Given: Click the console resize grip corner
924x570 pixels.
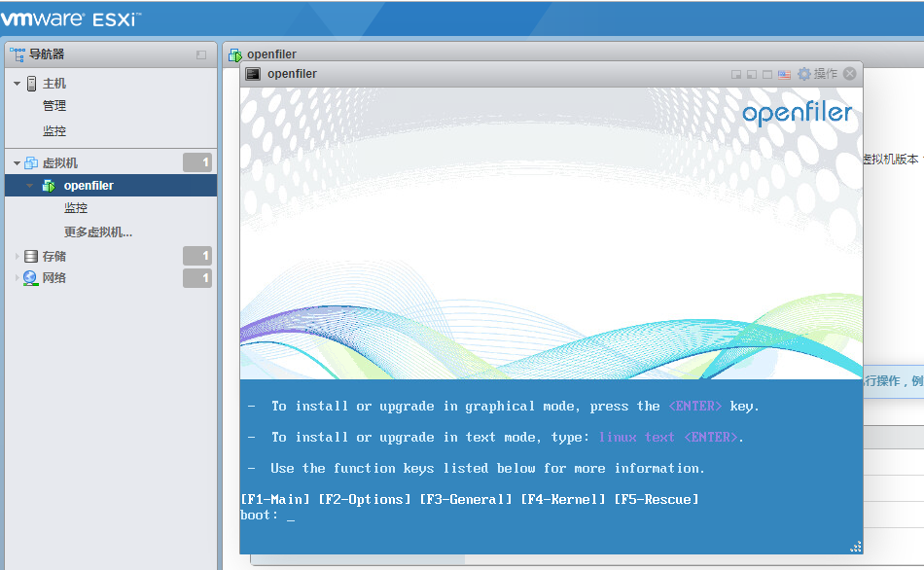Looking at the screenshot, I should [x=856, y=548].
